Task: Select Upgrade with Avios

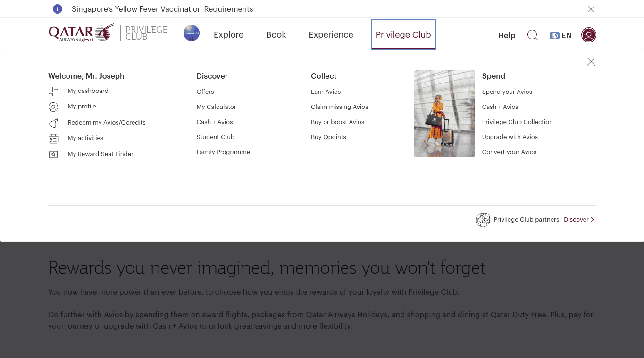Action: (510, 137)
